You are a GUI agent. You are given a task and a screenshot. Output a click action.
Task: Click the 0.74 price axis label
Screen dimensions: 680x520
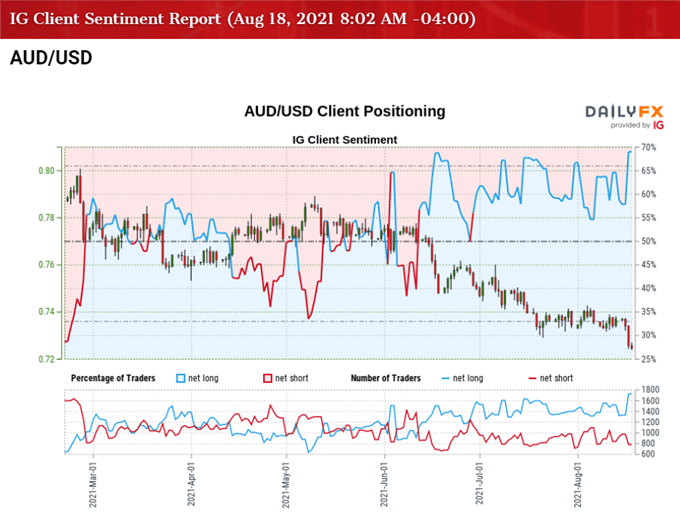click(x=47, y=312)
